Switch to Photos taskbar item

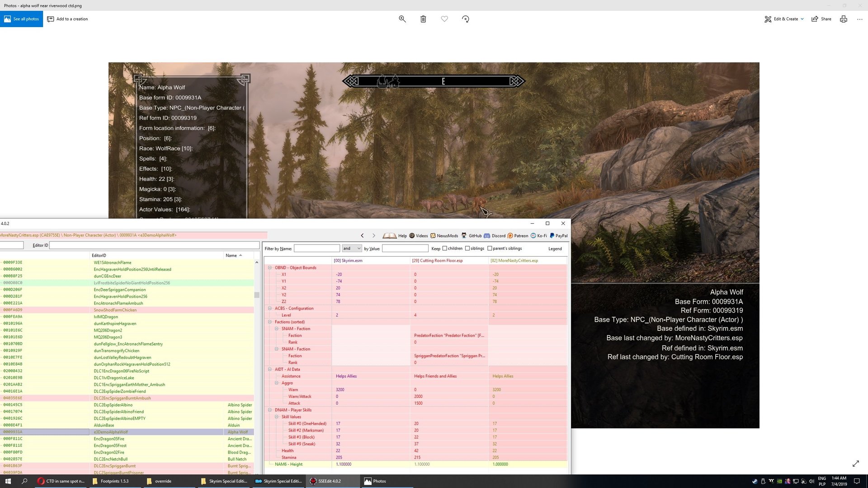[x=387, y=481]
